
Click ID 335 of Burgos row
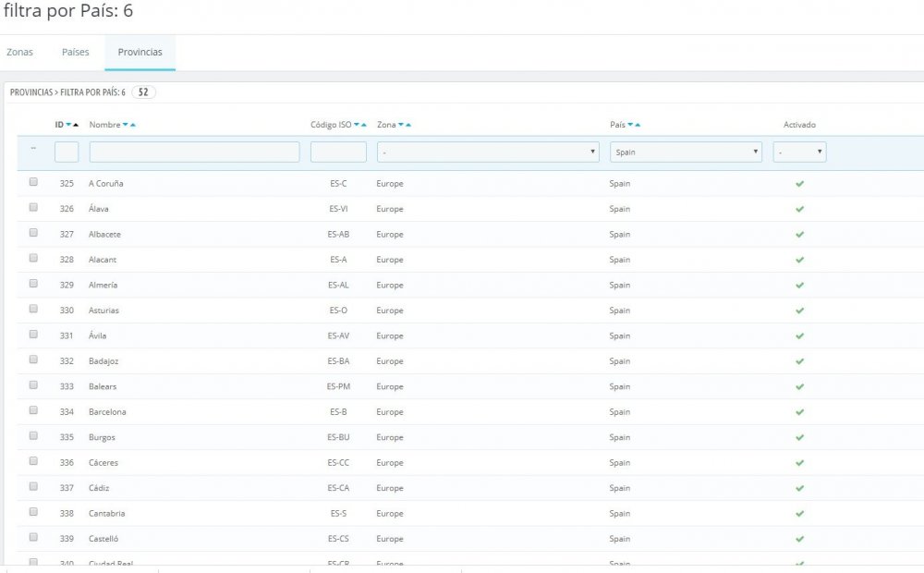point(67,437)
